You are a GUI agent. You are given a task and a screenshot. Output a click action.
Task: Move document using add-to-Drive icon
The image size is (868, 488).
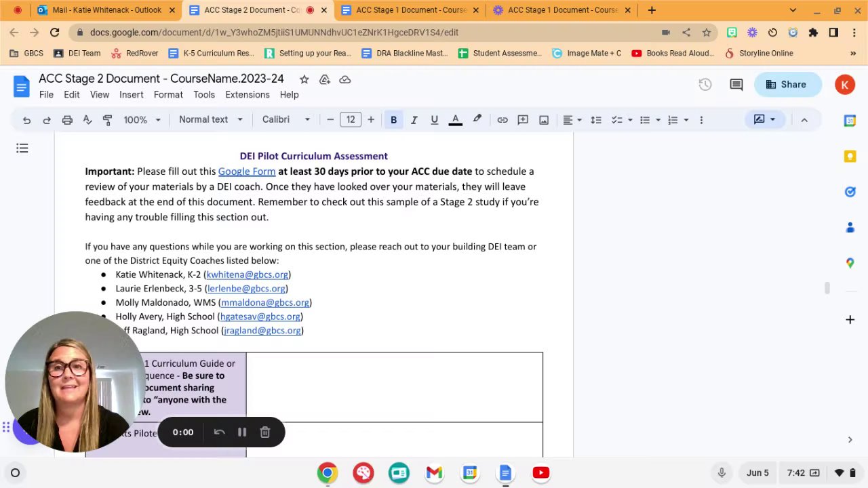coord(325,79)
